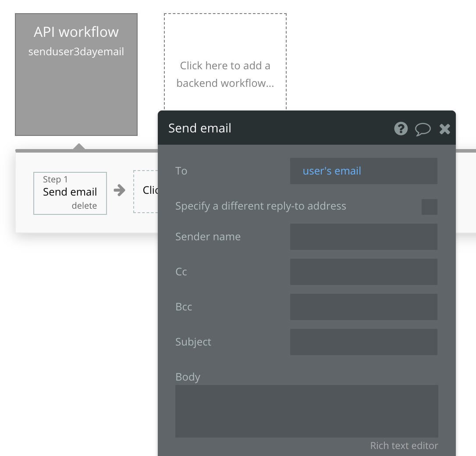The height and width of the screenshot is (456, 476).
Task: Click the Sender name field
Action: click(364, 237)
